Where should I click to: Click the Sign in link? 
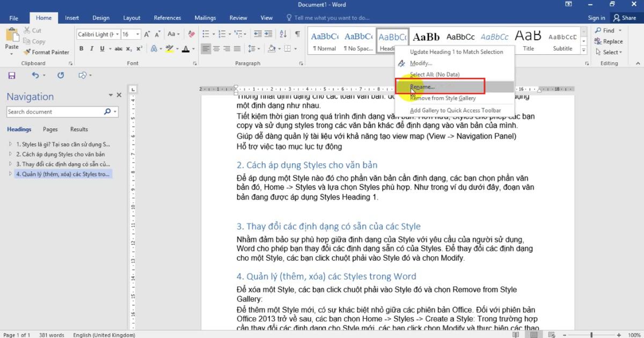tap(596, 17)
